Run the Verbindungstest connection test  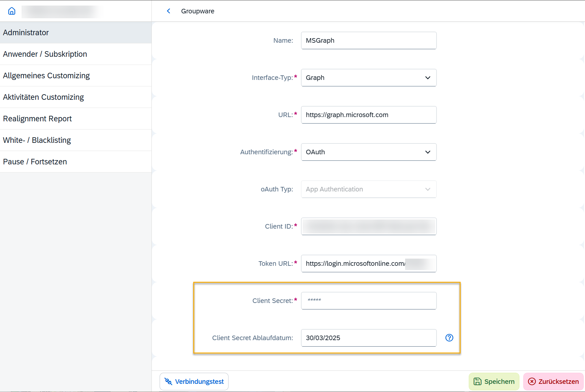click(x=194, y=382)
